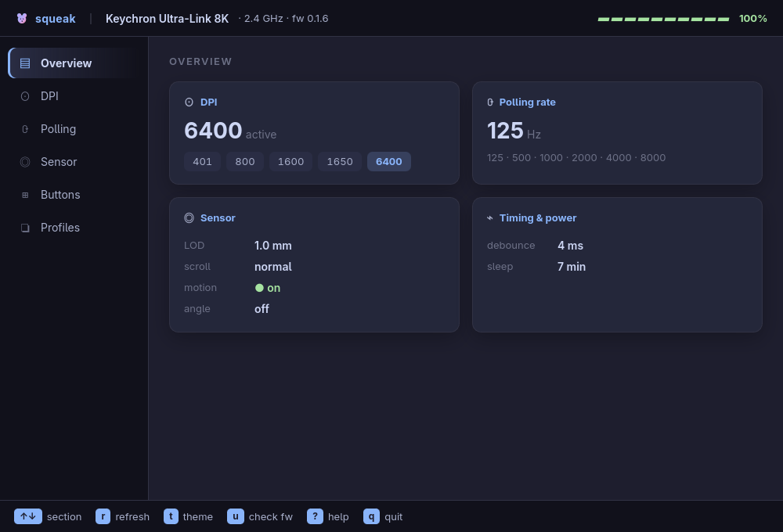Screen dimensions: 783x532
Task: Click the squeak mouse logo icon
Action: click(22, 19)
